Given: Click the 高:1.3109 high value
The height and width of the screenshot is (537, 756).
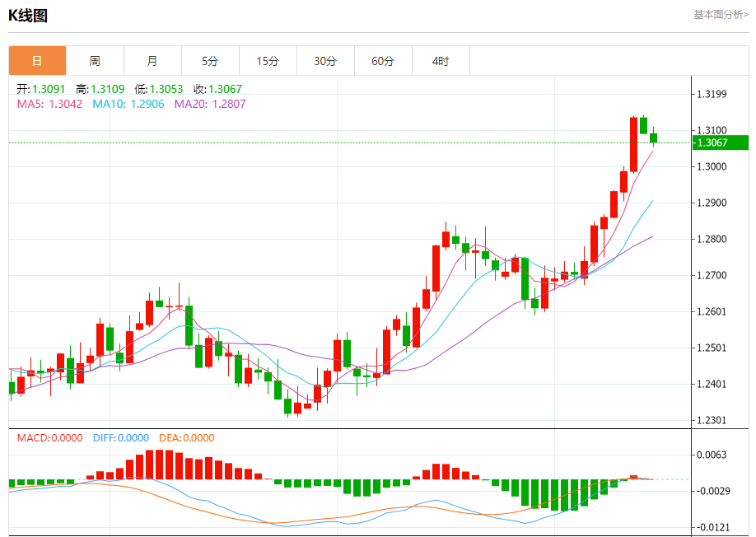Looking at the screenshot, I should click(100, 89).
